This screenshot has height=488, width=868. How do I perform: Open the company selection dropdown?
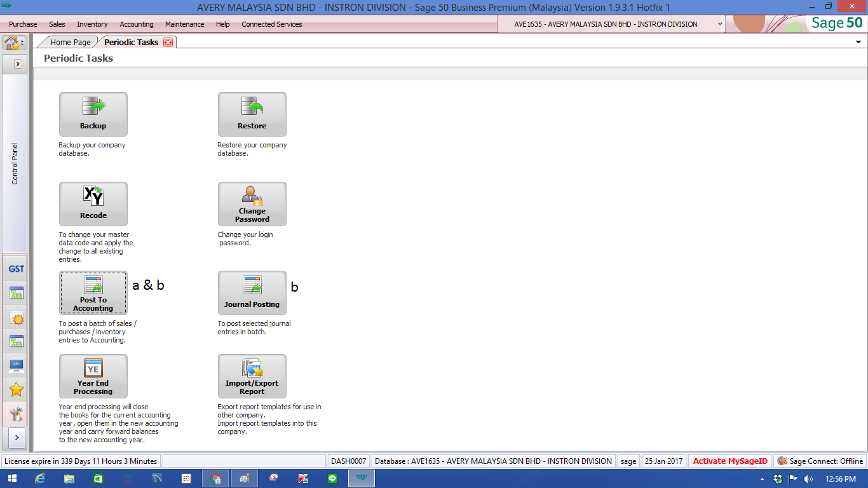click(x=720, y=24)
